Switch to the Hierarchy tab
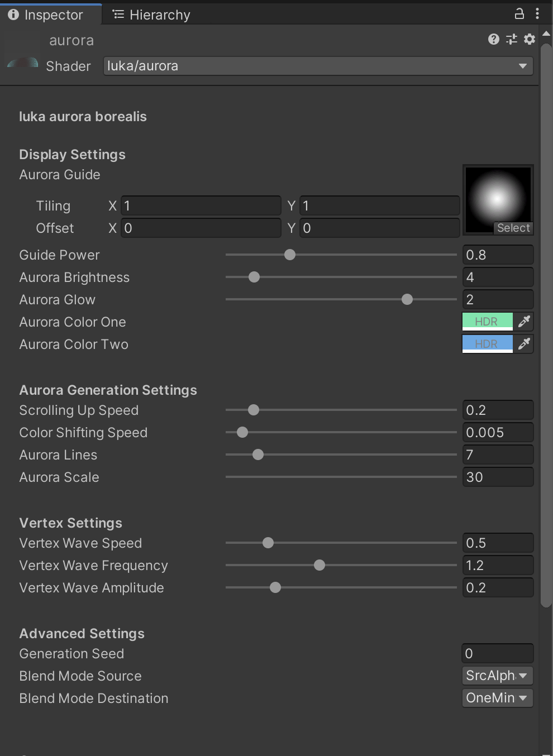The image size is (553, 756). click(151, 15)
